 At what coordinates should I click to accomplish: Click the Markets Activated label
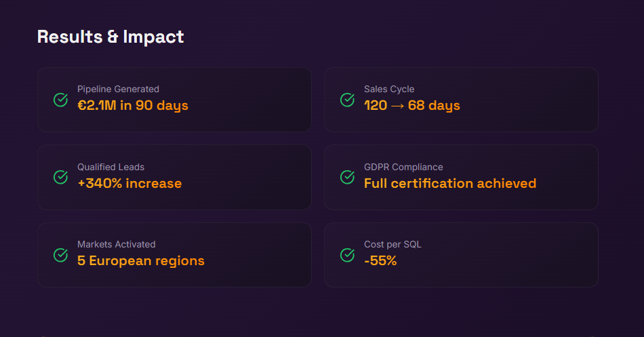pyautogui.click(x=116, y=244)
